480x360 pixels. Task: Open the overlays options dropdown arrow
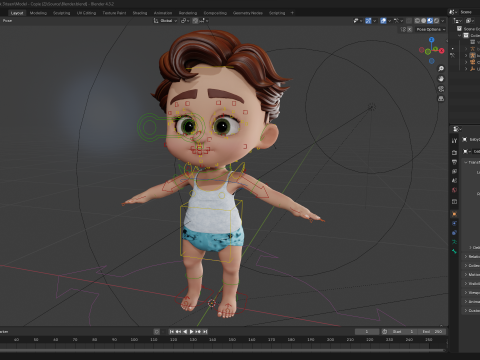point(389,21)
